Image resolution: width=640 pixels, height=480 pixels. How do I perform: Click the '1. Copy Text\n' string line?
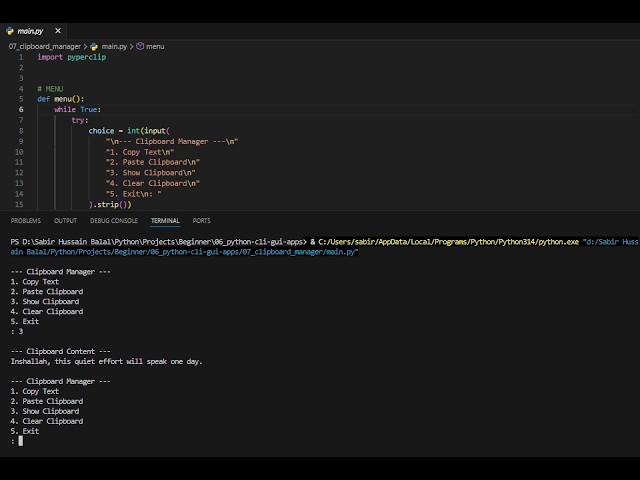[140, 152]
